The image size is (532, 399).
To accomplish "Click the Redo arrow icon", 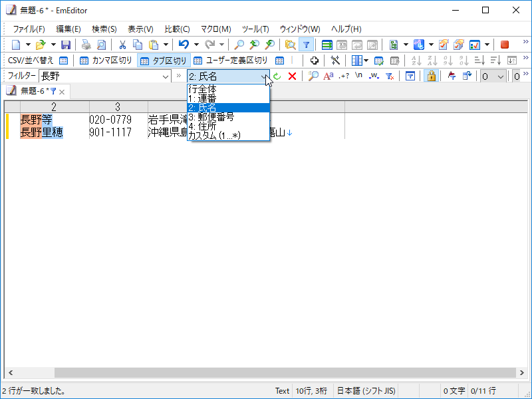I will click(209, 45).
